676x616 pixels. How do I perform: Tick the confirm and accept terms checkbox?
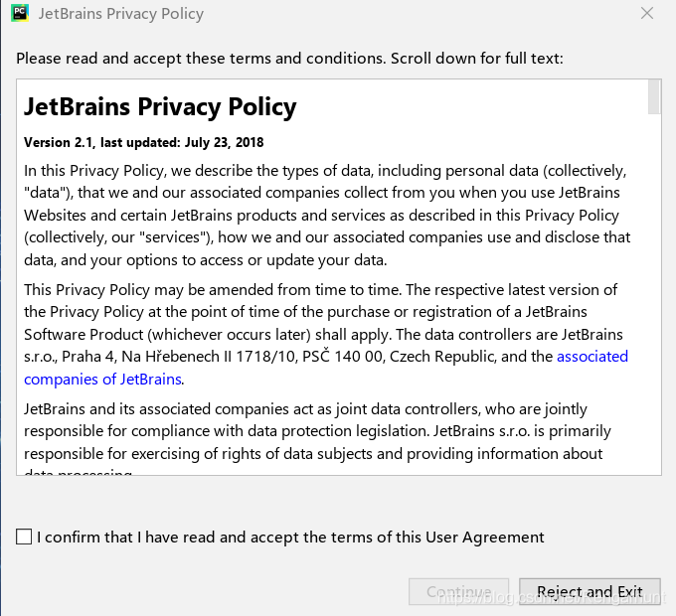pyautogui.click(x=24, y=538)
